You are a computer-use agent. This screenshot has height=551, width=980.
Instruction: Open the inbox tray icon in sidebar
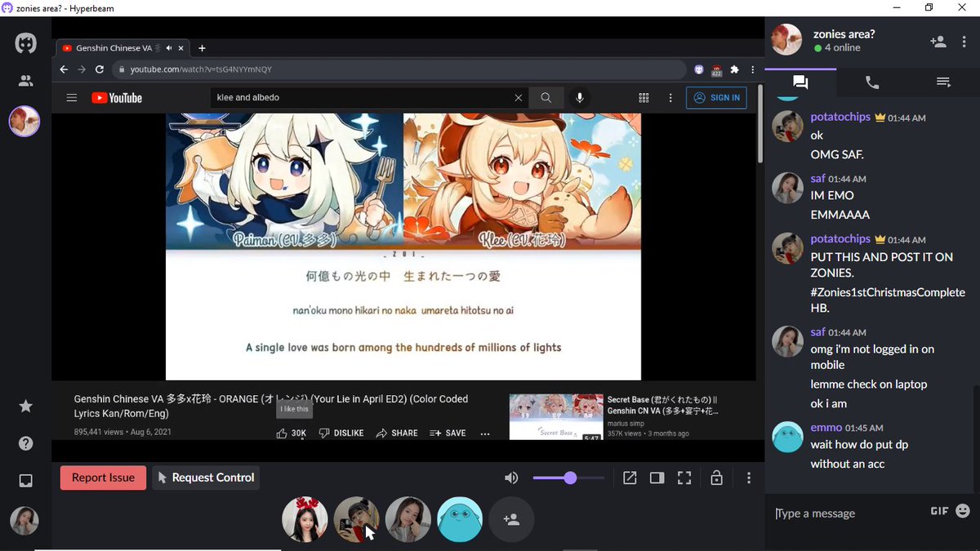(x=25, y=482)
